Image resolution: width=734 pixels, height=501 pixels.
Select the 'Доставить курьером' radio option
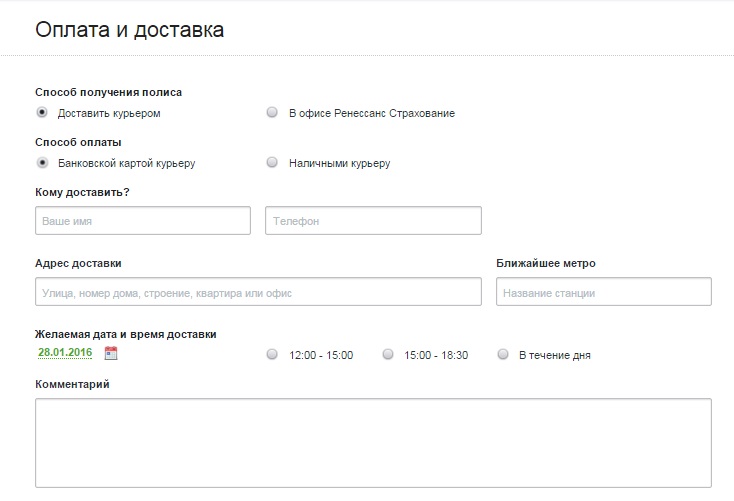(42, 113)
